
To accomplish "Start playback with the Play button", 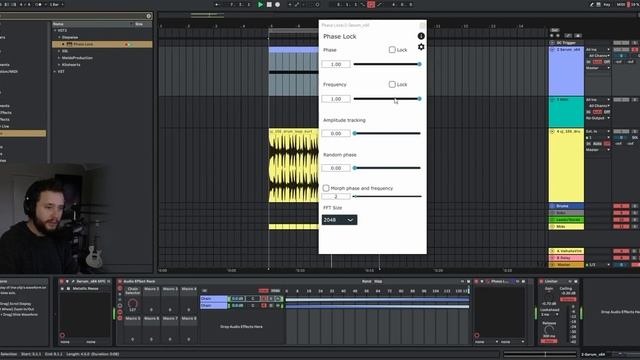I will tap(260, 4).
